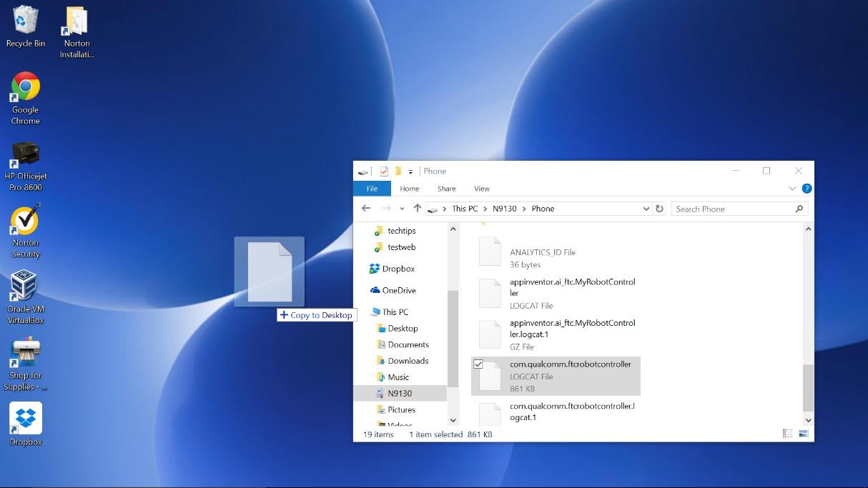
Task: Click the Forward navigation arrow
Action: 386,209
